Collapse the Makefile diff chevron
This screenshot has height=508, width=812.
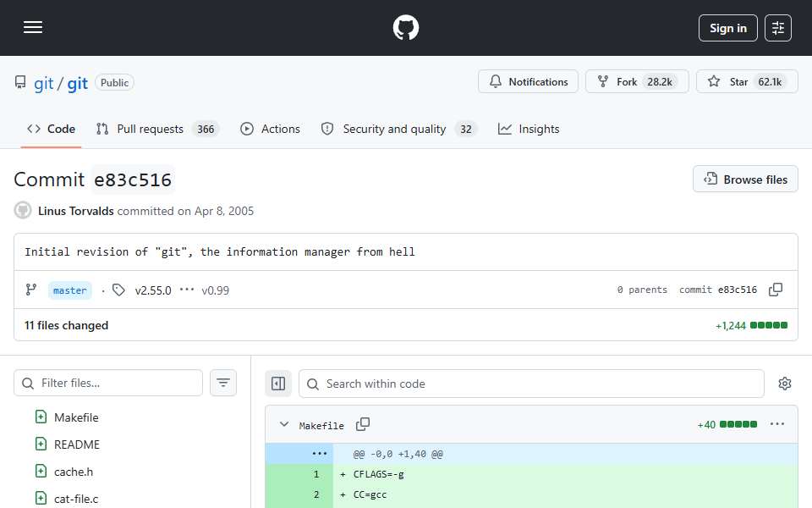click(284, 424)
